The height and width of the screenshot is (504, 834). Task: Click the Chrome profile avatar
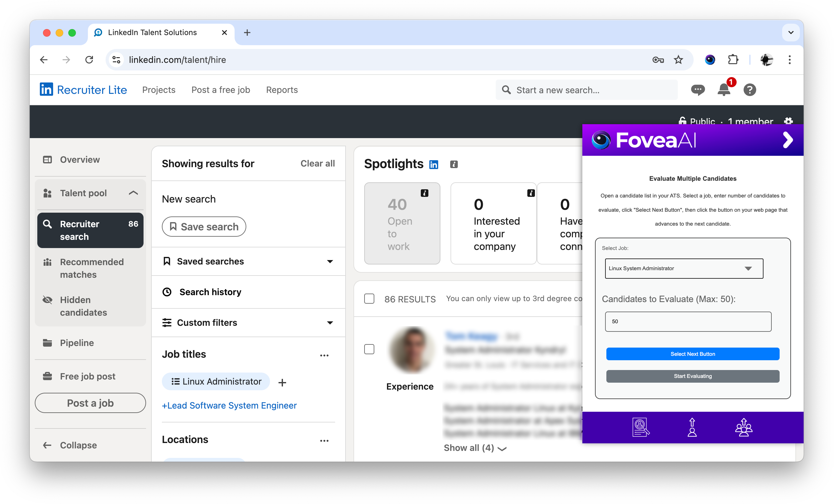point(766,60)
